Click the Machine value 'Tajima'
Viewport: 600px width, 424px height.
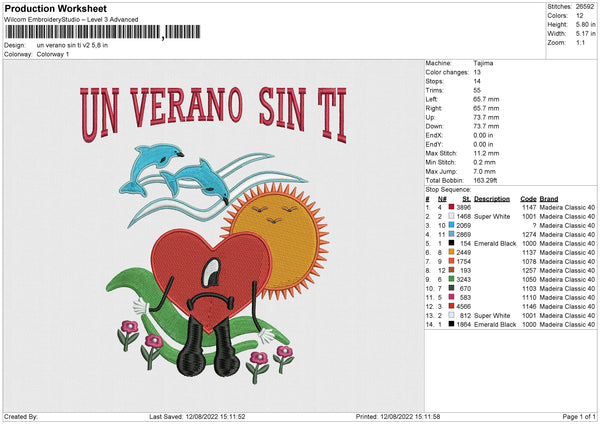483,63
